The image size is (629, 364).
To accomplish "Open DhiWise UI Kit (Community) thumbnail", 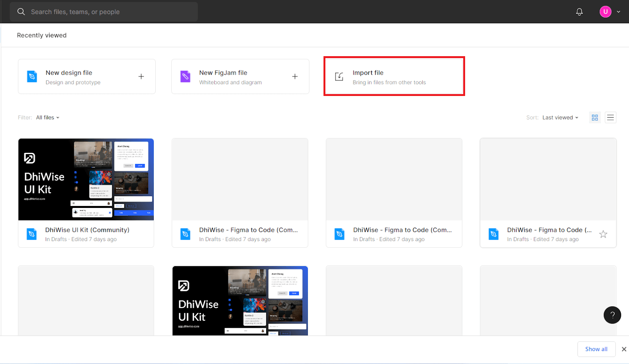I will (x=86, y=179).
